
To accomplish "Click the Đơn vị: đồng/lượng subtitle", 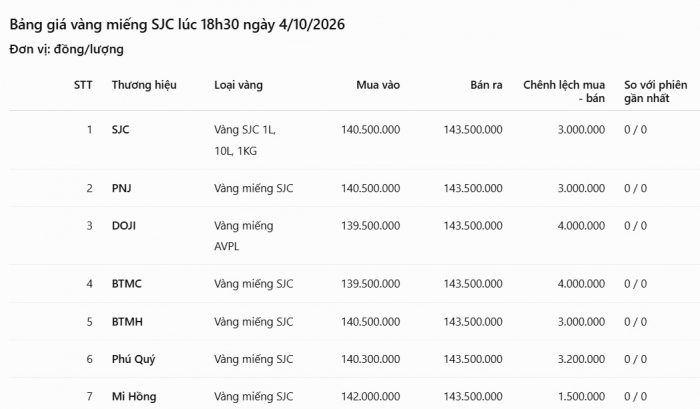I will [x=67, y=50].
